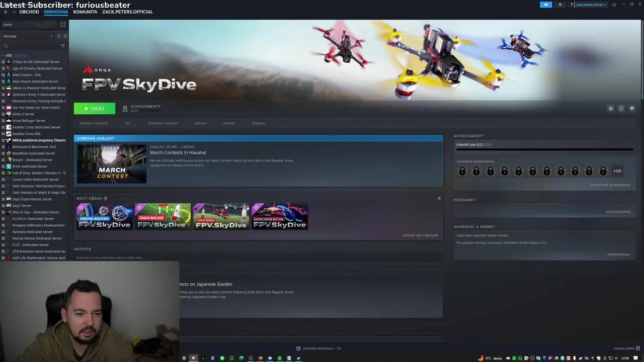Toggle the ready-to-play filter icon
This screenshot has height=362, width=644.
[65, 36]
